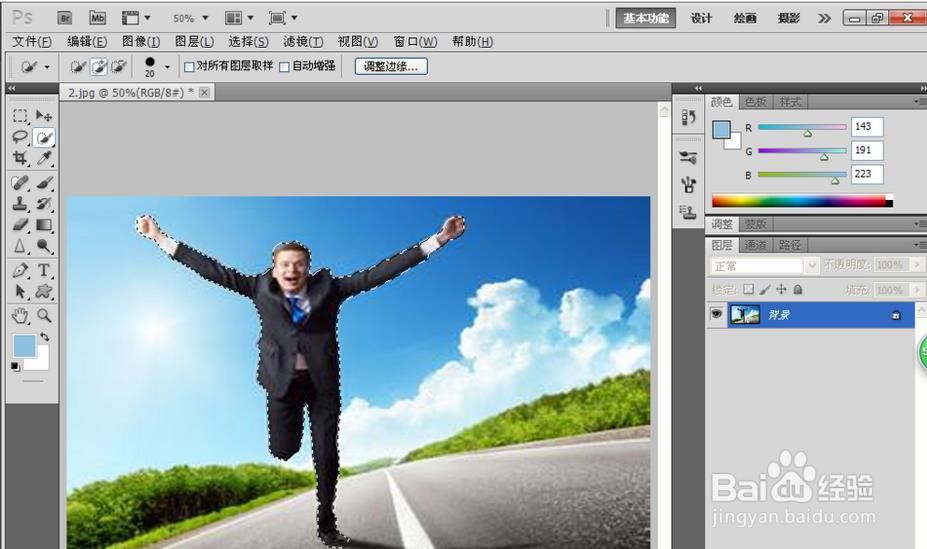Select the Quick Selection tool in toolbox
The image size is (927, 549).
pyautogui.click(x=44, y=138)
